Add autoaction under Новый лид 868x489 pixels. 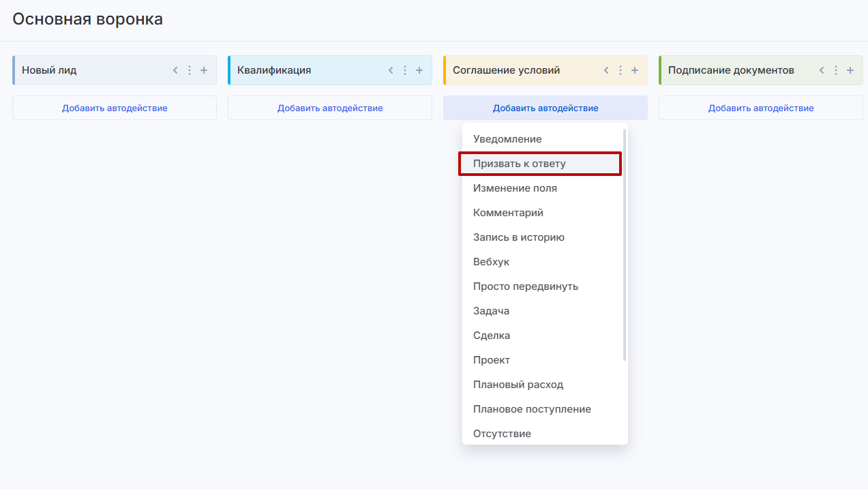(115, 108)
